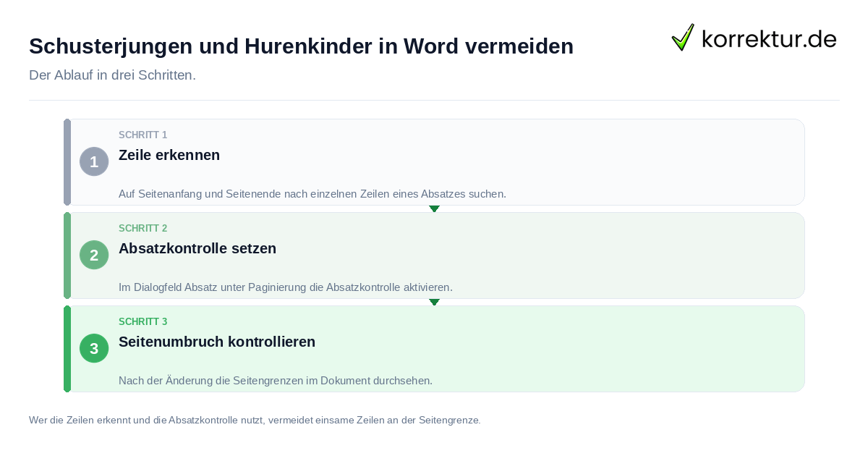Viewport: 868px width, 456px height.
Task: Click the green checkmark in the logo
Action: [x=683, y=38]
